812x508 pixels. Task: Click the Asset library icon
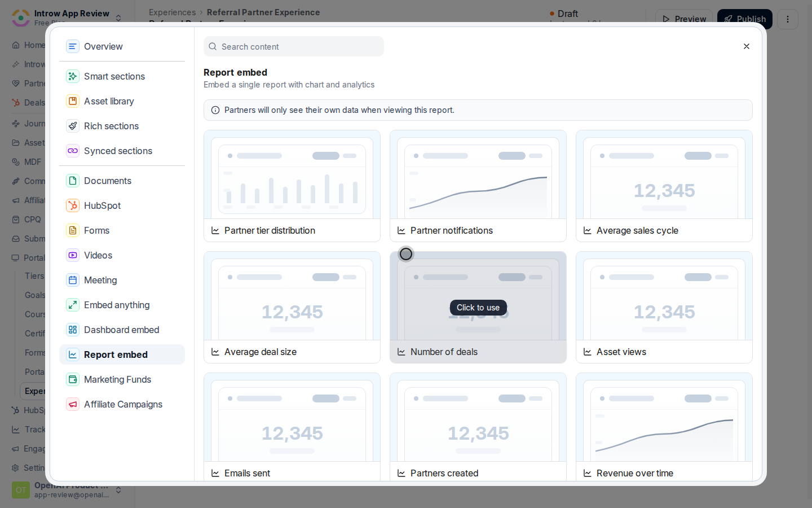click(x=73, y=101)
